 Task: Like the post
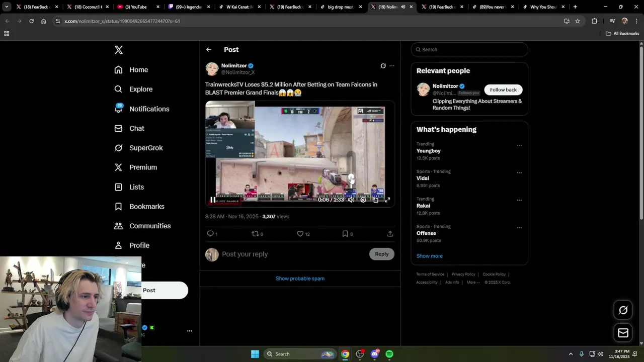[x=303, y=234]
